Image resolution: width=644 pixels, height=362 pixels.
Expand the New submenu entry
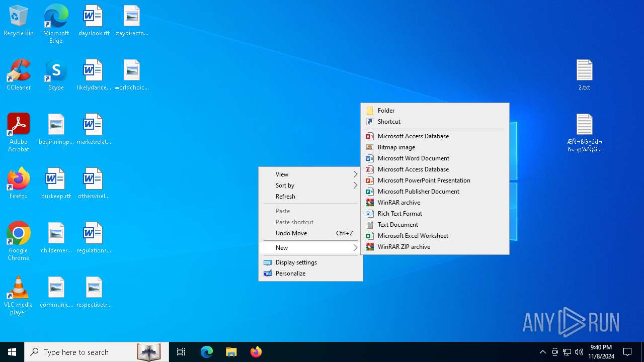(310, 248)
